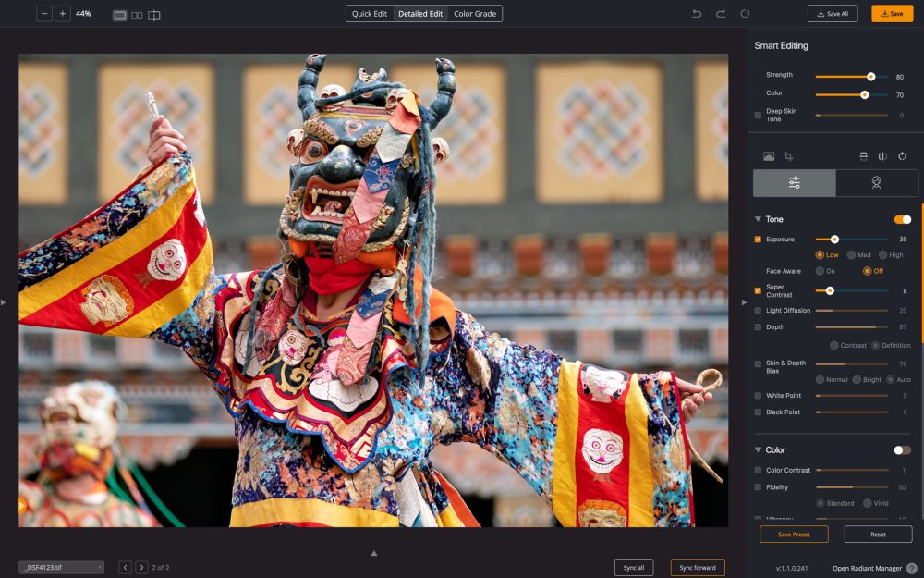Screen dimensions: 924x578
Task: Select Fidelity Vivid radio option
Action: tap(868, 503)
